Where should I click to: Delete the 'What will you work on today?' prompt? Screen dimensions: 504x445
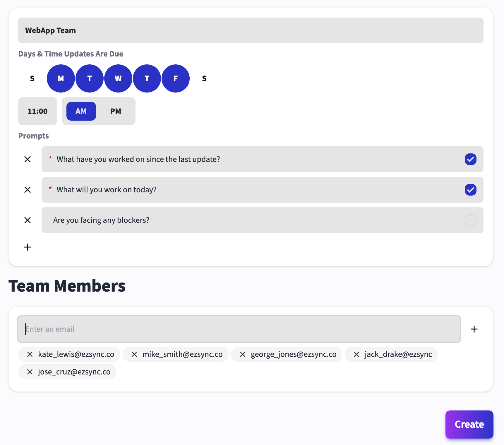click(28, 190)
